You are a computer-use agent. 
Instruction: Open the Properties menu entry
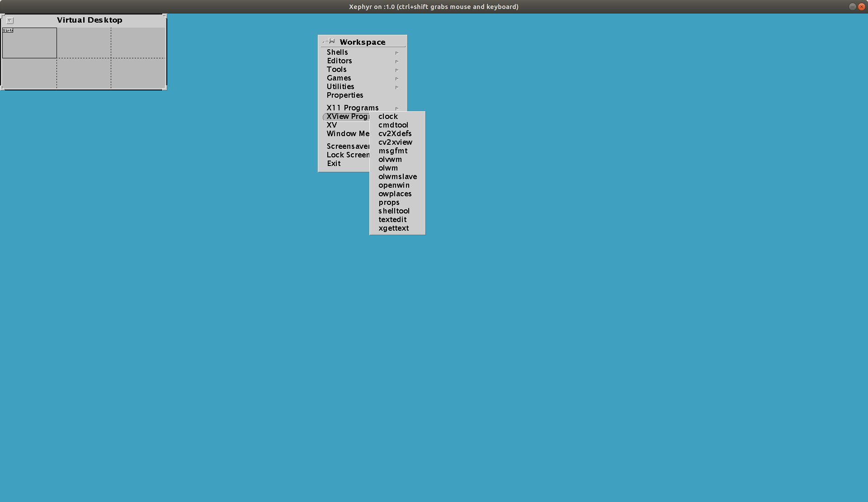344,95
